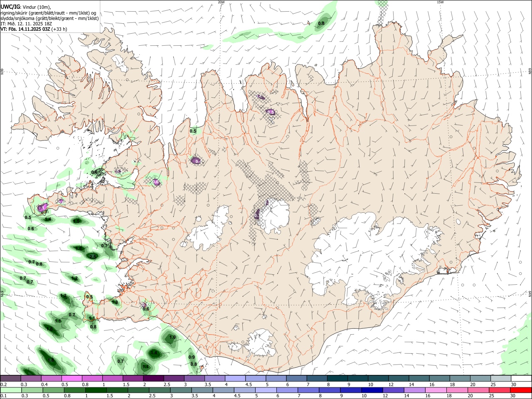Click lower legend swatch between 2 and 2.5
This screenshot has width=532, height=399.
click(x=139, y=390)
